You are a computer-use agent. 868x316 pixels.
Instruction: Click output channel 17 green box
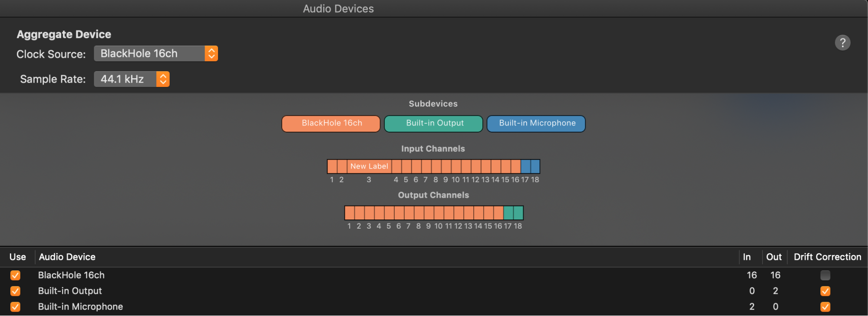[508, 213]
